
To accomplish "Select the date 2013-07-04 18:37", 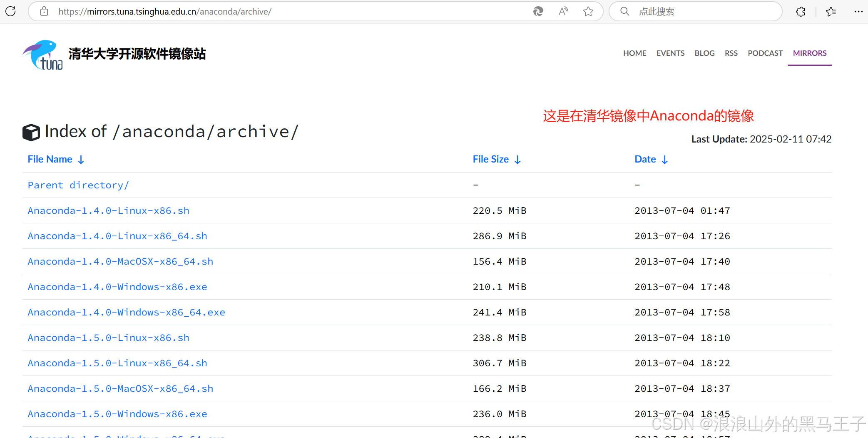I will click(x=682, y=388).
